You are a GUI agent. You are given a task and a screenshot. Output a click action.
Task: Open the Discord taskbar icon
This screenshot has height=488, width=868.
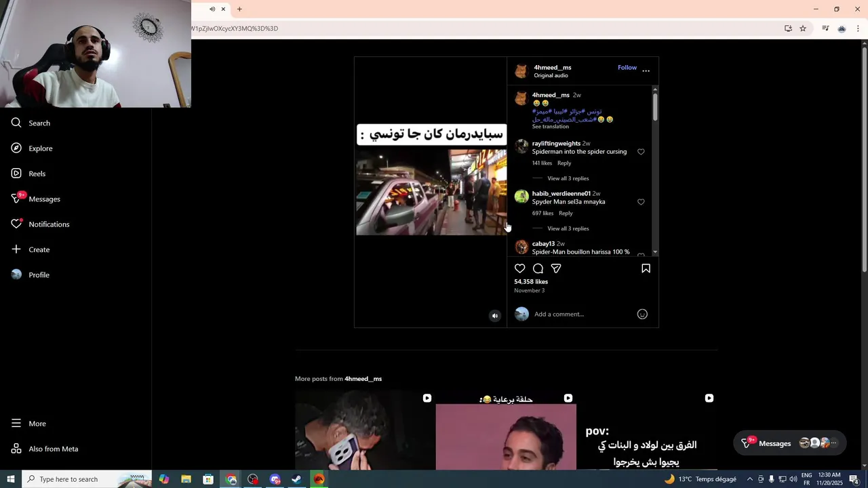[275, 479]
